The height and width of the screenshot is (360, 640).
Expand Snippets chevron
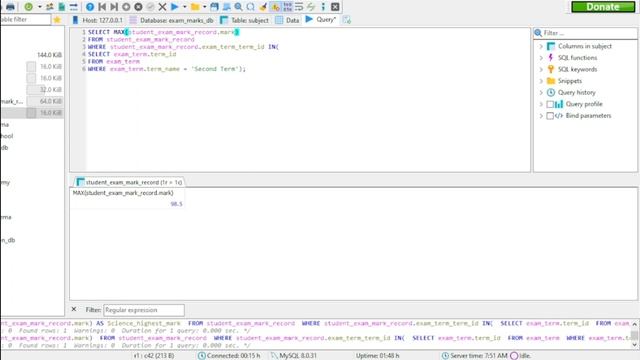pos(541,81)
